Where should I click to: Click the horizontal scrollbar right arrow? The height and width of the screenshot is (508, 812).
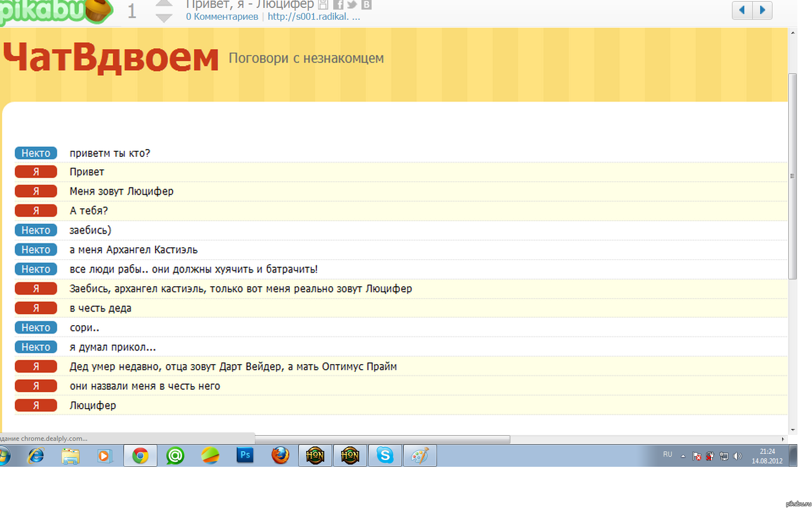coord(783,439)
